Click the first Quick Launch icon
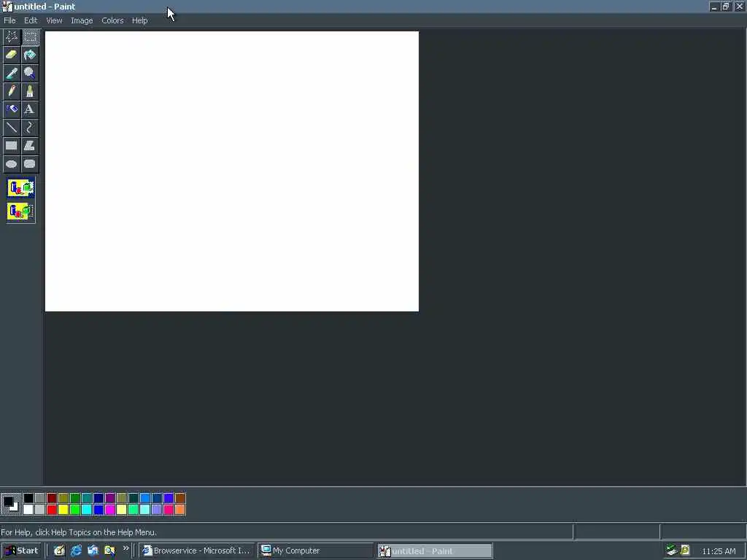 59,551
